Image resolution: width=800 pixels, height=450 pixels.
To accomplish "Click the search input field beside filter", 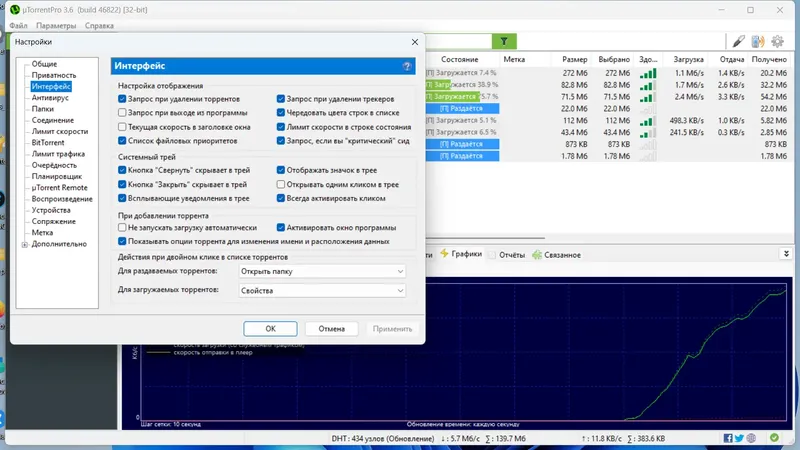I will 458,41.
